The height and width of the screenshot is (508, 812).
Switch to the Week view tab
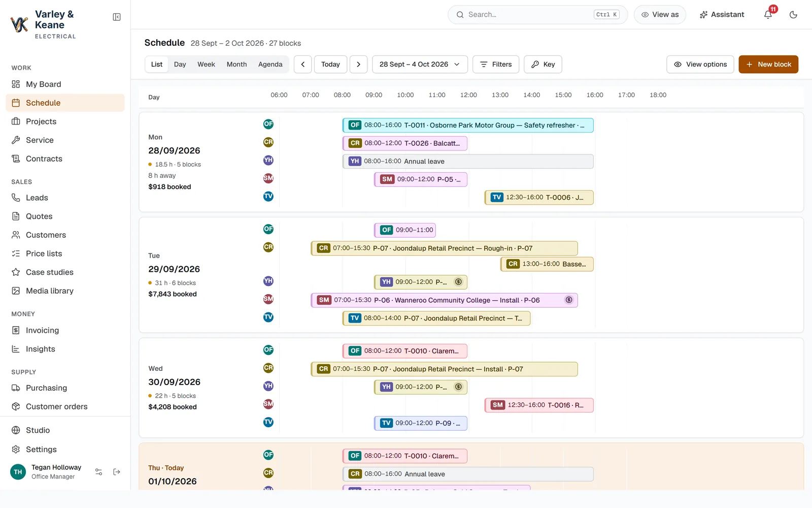coord(206,65)
